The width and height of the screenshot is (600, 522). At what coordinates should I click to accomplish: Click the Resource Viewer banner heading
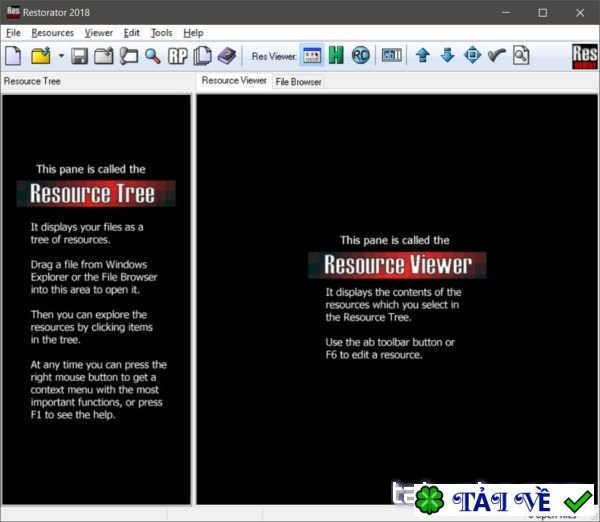(397, 265)
